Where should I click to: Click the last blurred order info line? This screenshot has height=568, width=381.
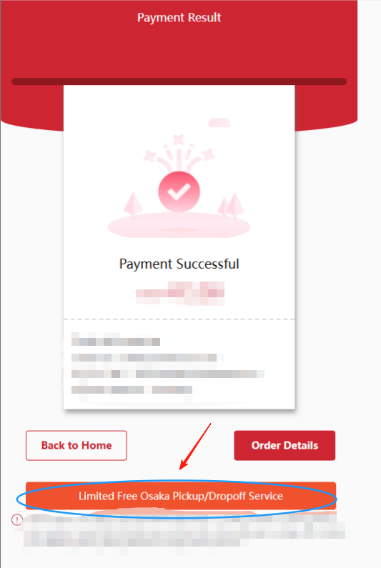[131, 390]
